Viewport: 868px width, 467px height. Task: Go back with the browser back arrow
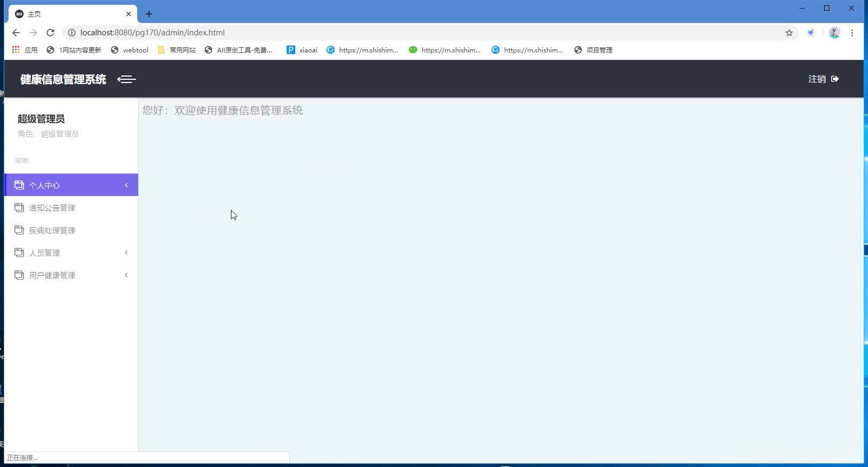16,33
